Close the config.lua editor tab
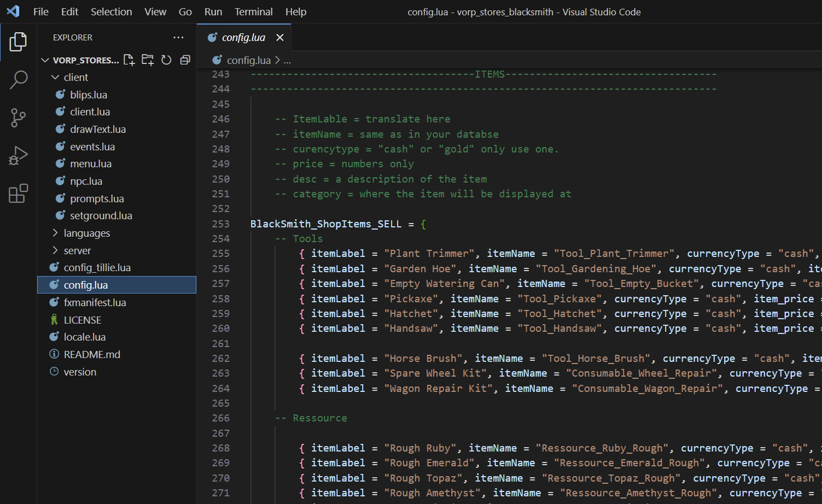 point(280,37)
